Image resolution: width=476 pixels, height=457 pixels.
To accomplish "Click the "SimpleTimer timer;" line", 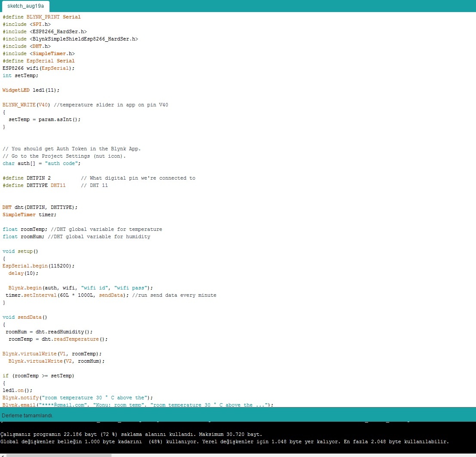I will (29, 215).
